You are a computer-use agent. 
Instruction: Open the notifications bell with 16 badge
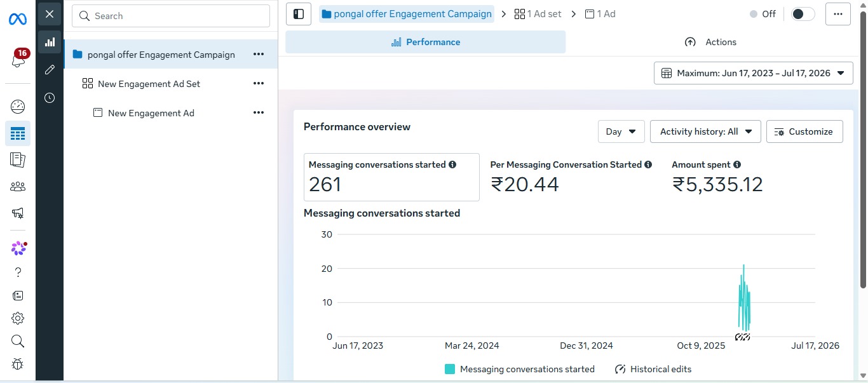(18, 60)
